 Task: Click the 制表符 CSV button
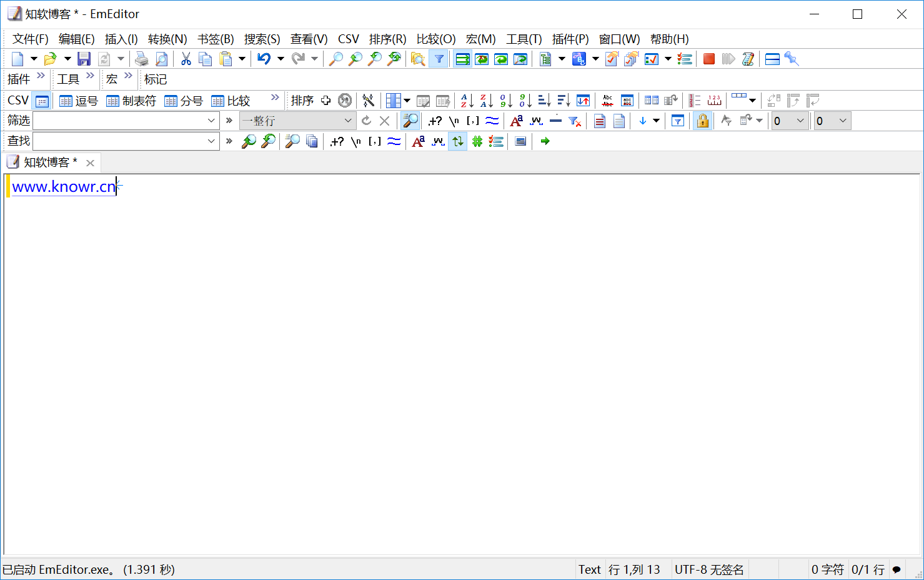tap(131, 101)
